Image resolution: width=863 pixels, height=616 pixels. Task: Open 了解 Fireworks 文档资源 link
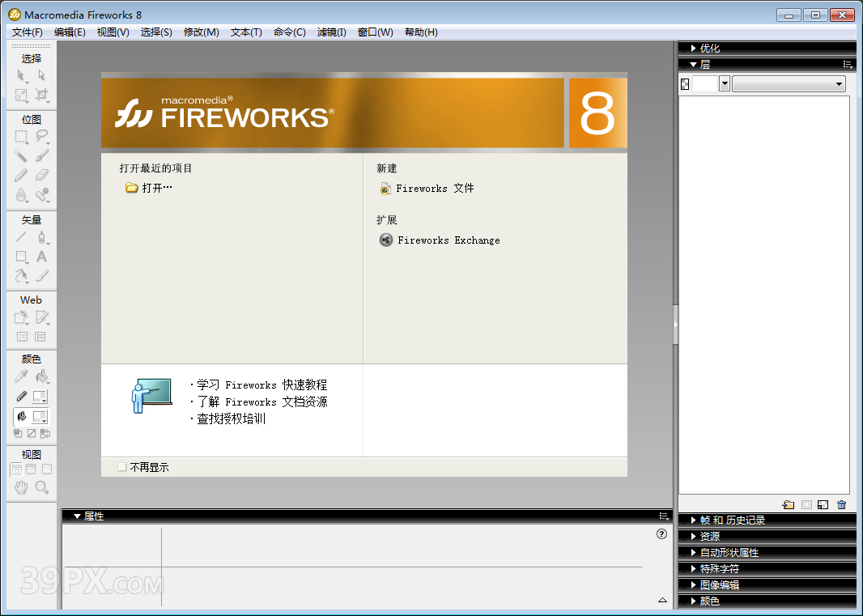261,401
